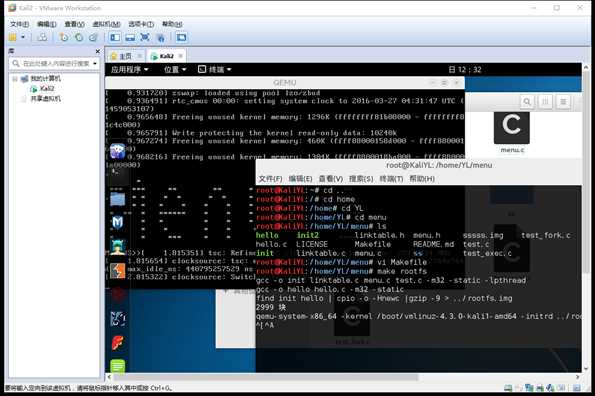Launch Faraday red F icon in the dock
The image size is (595, 396).
(118, 343)
